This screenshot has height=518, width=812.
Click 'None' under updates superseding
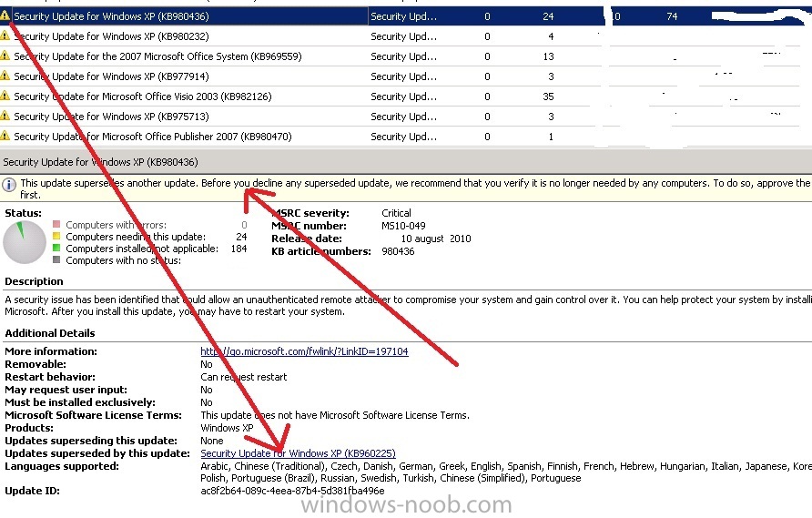tap(212, 441)
